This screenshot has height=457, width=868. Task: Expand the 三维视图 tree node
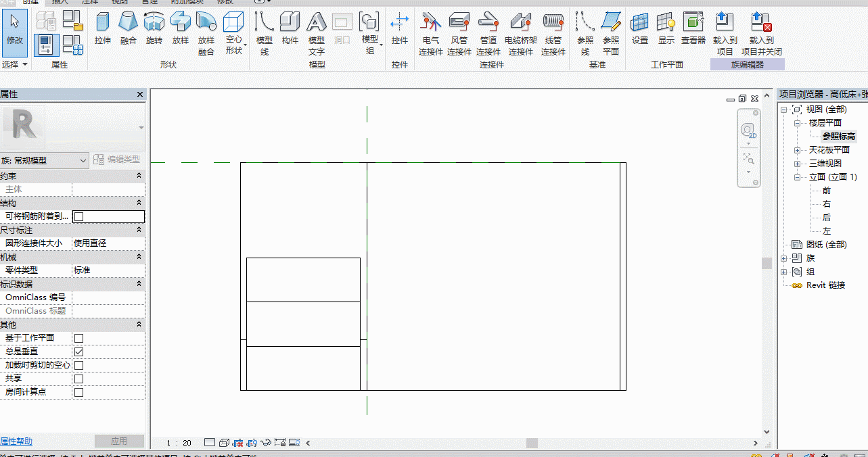click(797, 164)
